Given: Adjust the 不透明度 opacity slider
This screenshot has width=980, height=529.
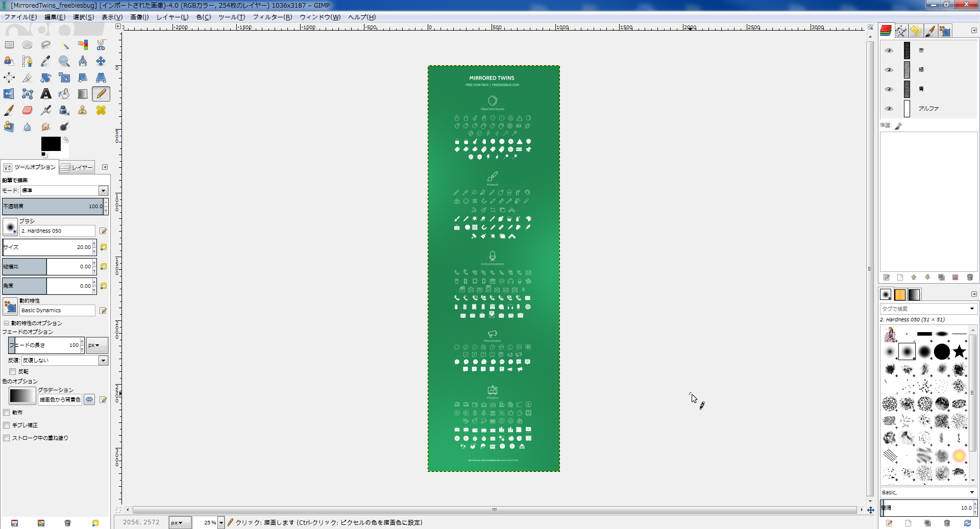Looking at the screenshot, I should (x=53, y=206).
